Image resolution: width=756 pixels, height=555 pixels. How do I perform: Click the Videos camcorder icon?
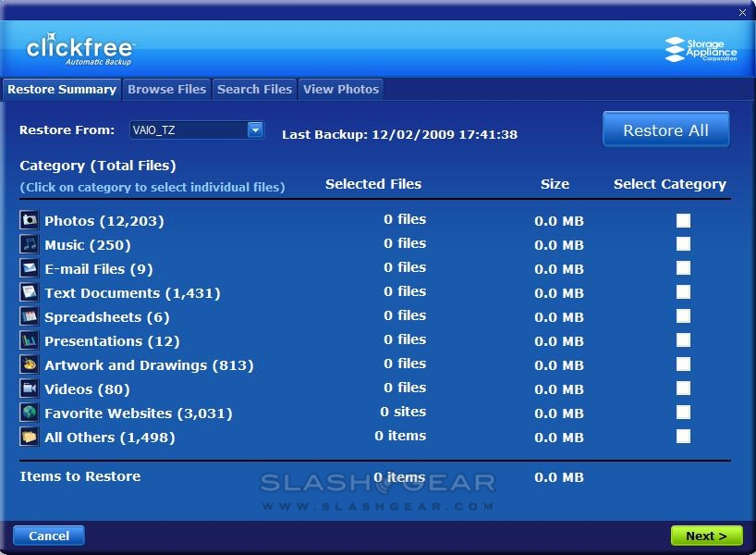30,388
